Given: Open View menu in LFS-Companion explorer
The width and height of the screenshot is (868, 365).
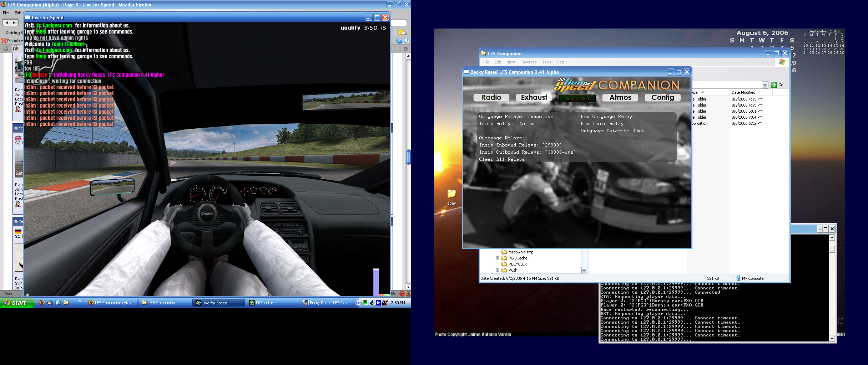Looking at the screenshot, I should click(x=511, y=62).
